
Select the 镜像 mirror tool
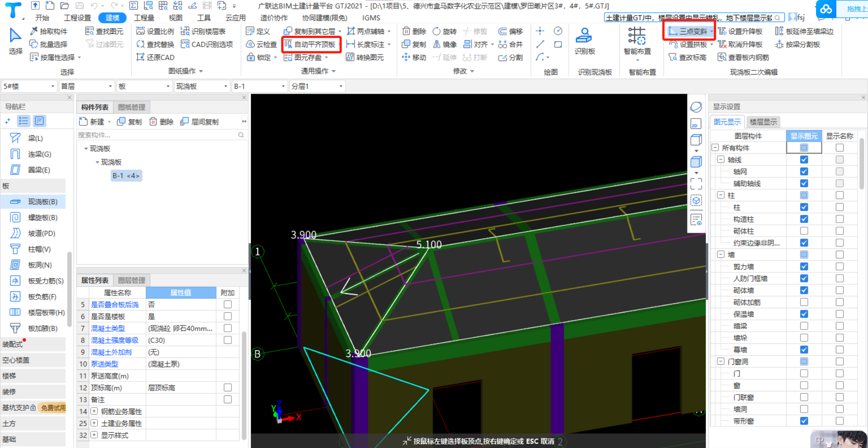point(445,44)
